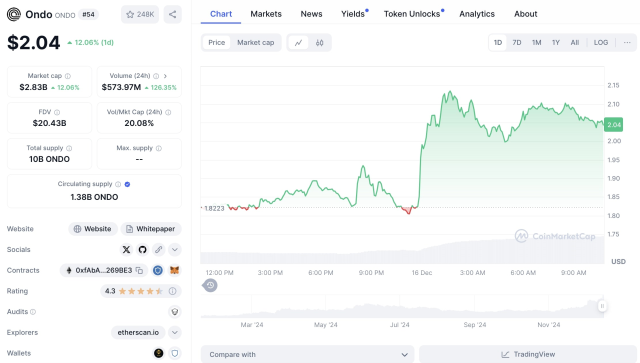
Task: Open the X (Twitter) social link
Action: pos(127,249)
